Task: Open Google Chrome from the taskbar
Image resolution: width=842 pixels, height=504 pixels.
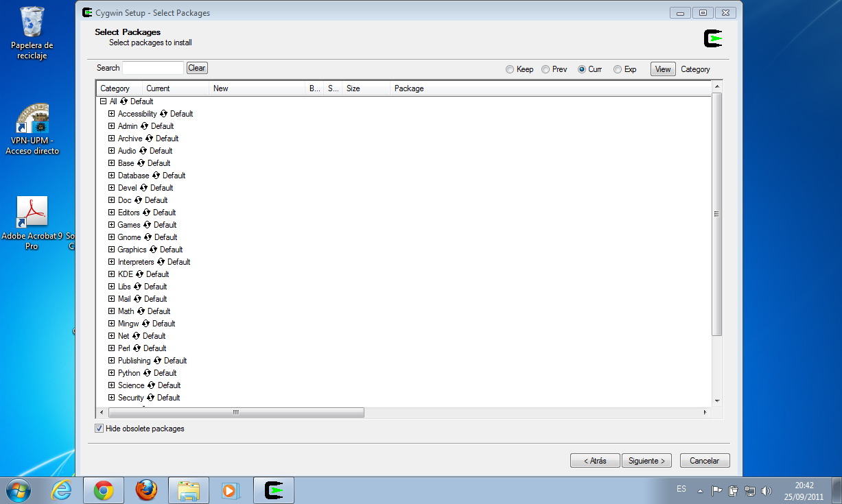Action: click(104, 490)
